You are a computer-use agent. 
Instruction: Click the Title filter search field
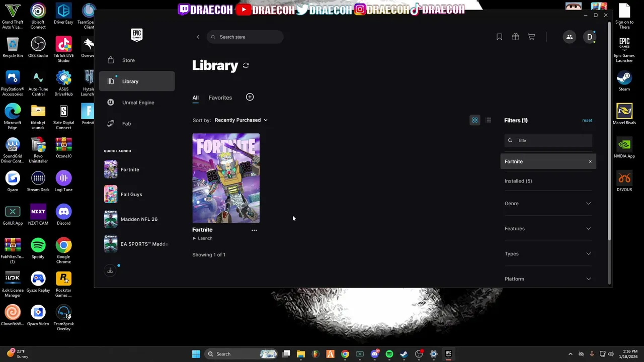[548, 141]
